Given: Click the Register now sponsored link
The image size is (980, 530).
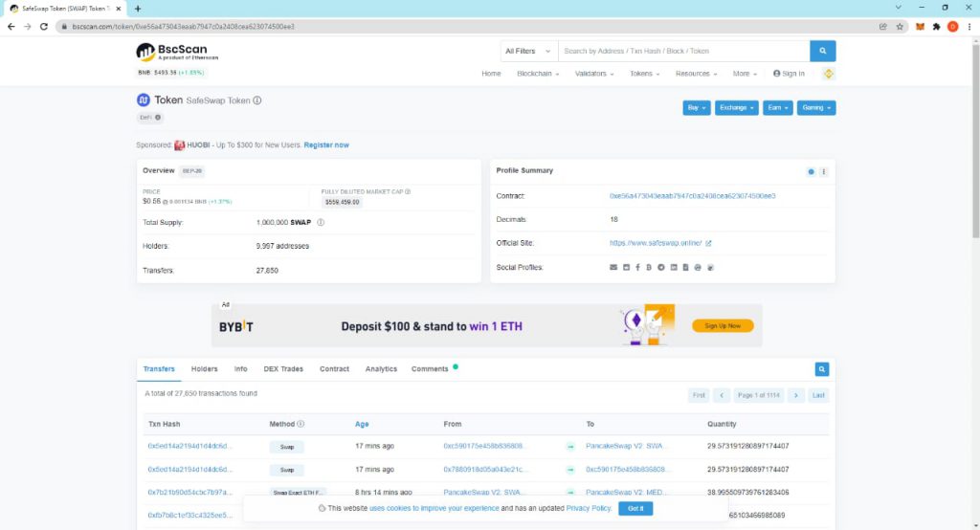Looking at the screenshot, I should [326, 145].
